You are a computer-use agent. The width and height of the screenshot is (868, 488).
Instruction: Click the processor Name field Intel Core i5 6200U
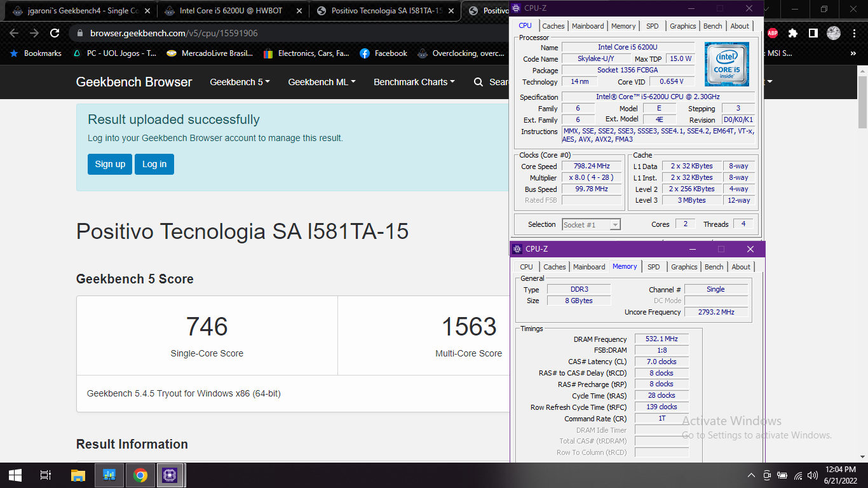coord(628,48)
